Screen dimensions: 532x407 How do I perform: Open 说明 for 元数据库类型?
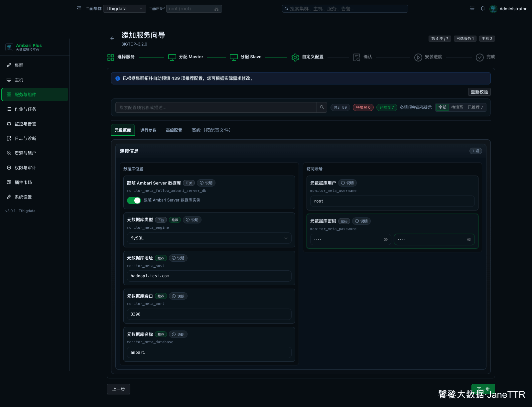(x=192, y=220)
